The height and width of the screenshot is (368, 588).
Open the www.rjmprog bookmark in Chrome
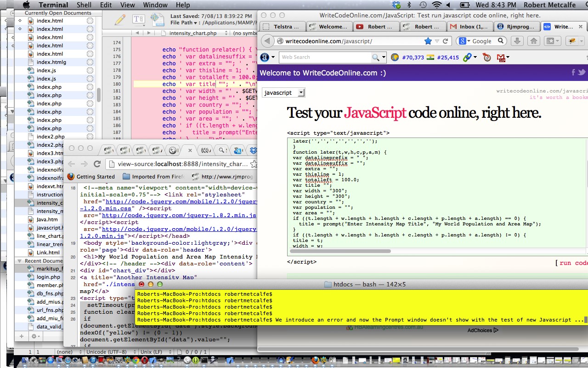[223, 177]
